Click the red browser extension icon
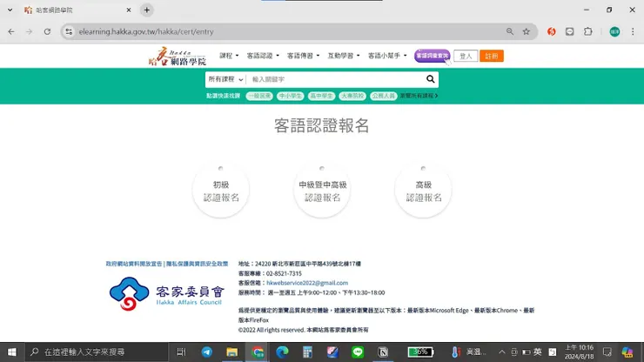The image size is (644, 362). [551, 31]
